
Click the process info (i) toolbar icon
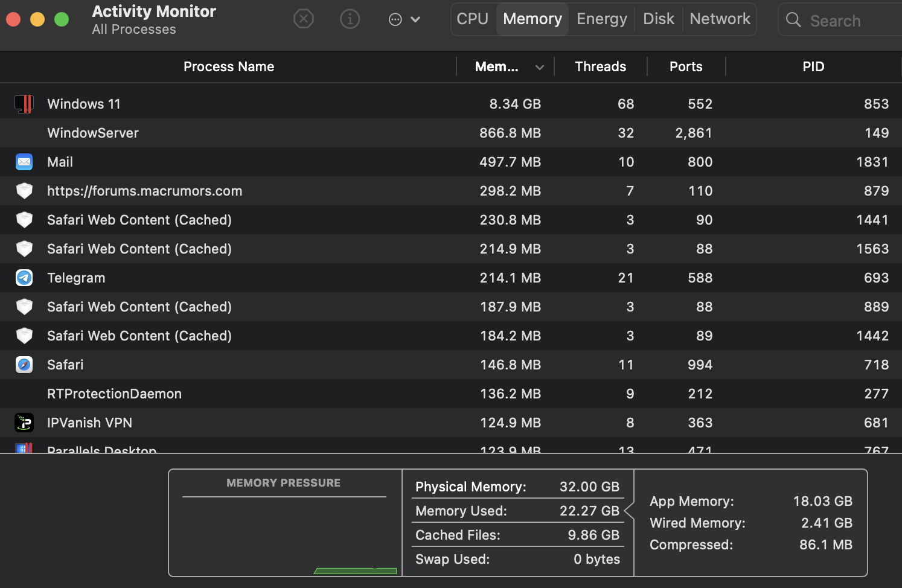(x=350, y=19)
